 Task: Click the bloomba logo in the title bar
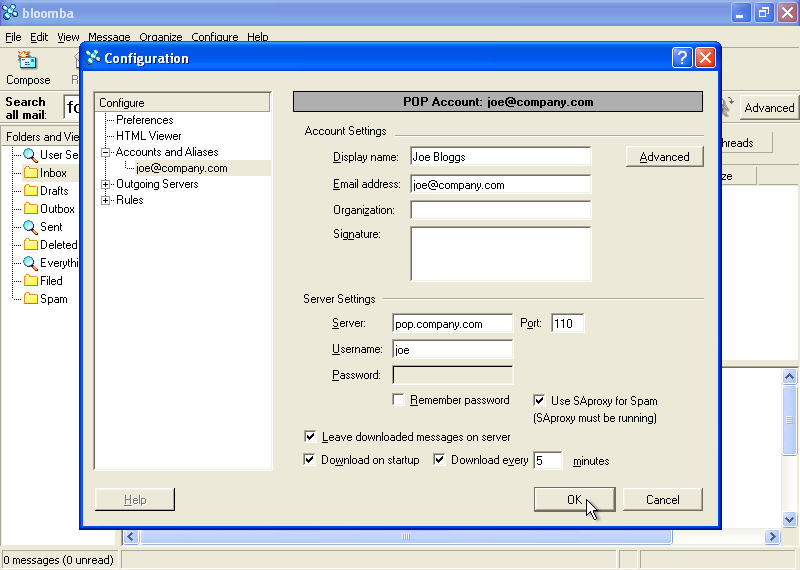tap(10, 12)
